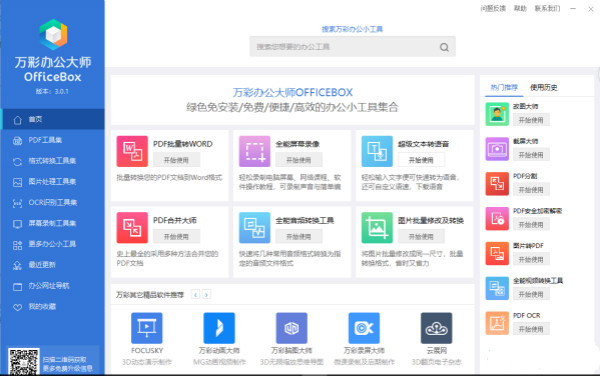Launch PDF合并大师 via 开始使用
Viewport: 600px width, 376px height.
(176, 236)
